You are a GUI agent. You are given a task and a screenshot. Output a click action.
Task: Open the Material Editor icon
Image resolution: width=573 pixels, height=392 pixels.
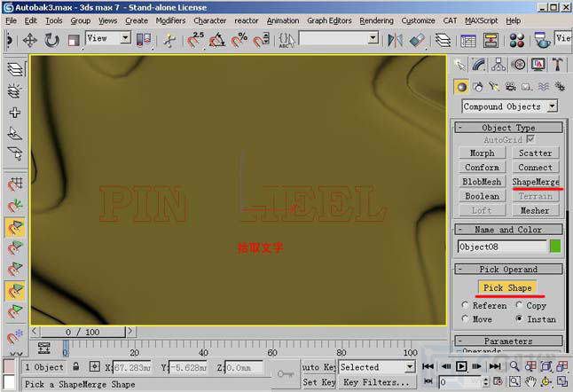coord(517,40)
